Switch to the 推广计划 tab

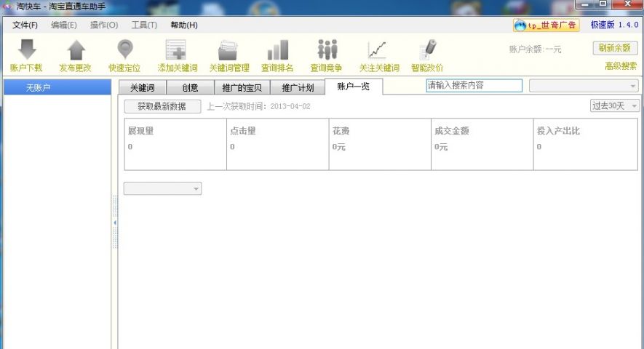pos(298,88)
